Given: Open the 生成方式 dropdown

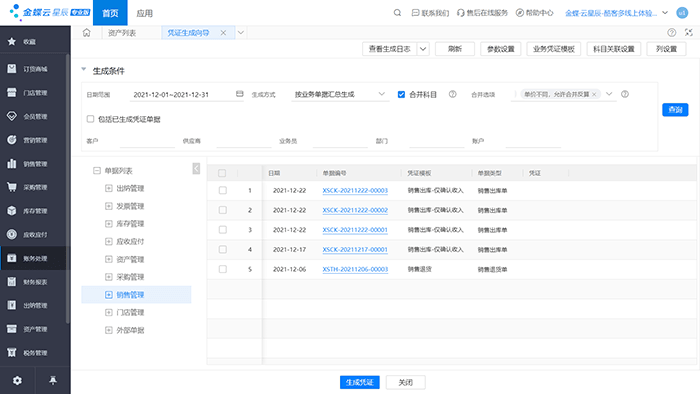Looking at the screenshot, I should coord(340,94).
